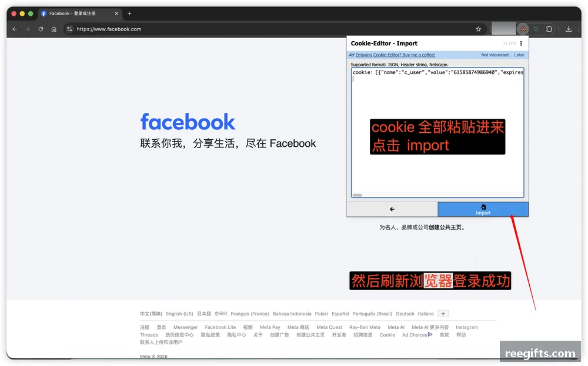Go back with the browser back arrow

click(x=15, y=29)
